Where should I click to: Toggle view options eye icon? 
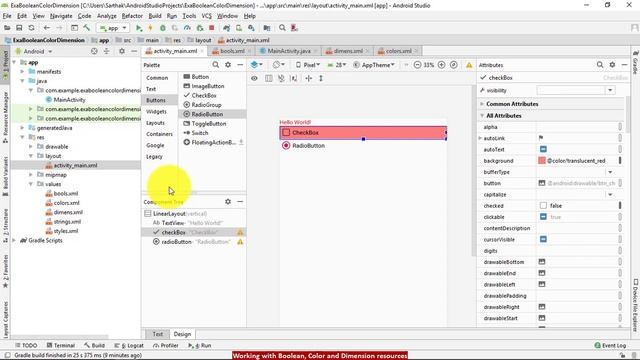point(254,78)
